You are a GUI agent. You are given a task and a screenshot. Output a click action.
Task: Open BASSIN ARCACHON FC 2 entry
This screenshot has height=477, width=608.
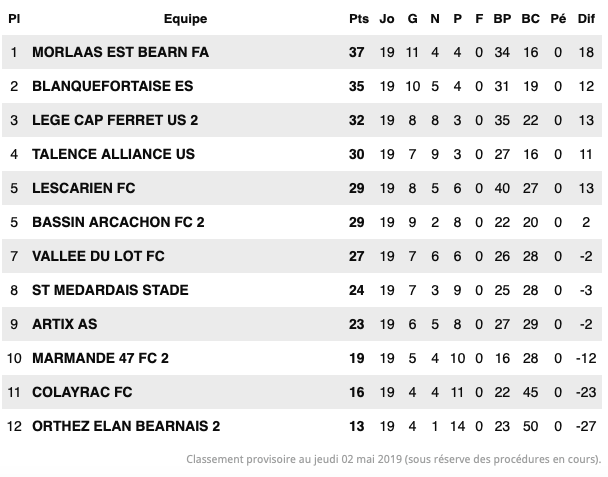pos(118,222)
